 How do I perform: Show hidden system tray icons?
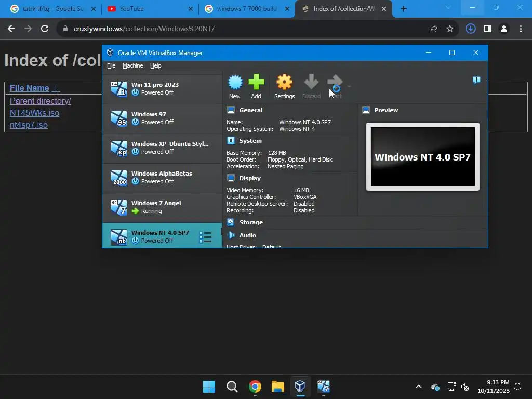pos(419,387)
